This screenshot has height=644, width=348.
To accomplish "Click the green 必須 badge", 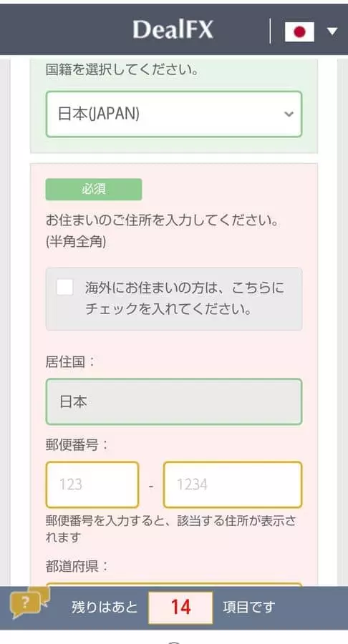I will tap(94, 190).
